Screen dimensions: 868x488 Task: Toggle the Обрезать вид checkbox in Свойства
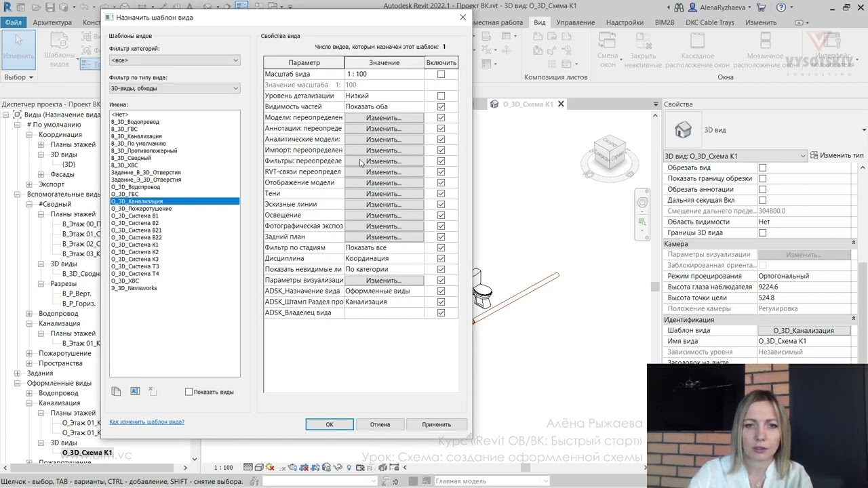point(762,167)
